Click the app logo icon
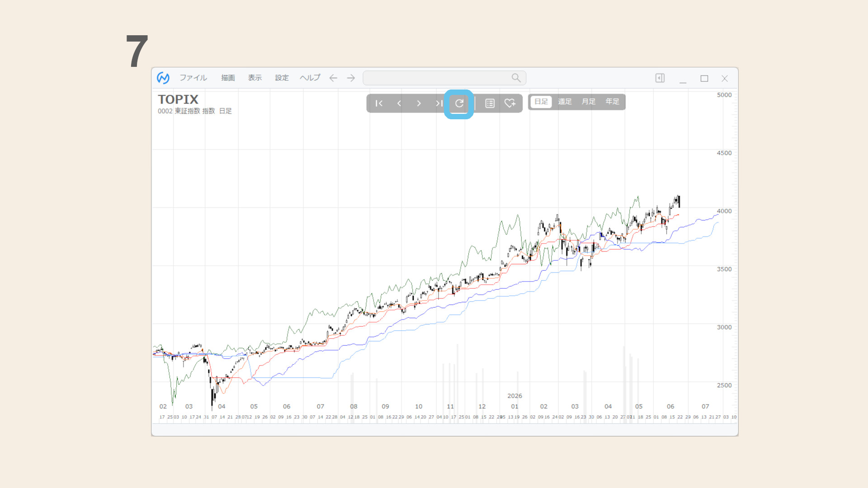Viewport: 868px width, 488px height. pos(163,78)
